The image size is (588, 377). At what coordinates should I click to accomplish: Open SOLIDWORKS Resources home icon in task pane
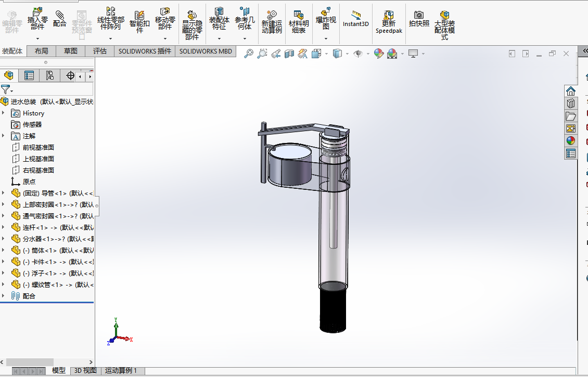pos(571,91)
